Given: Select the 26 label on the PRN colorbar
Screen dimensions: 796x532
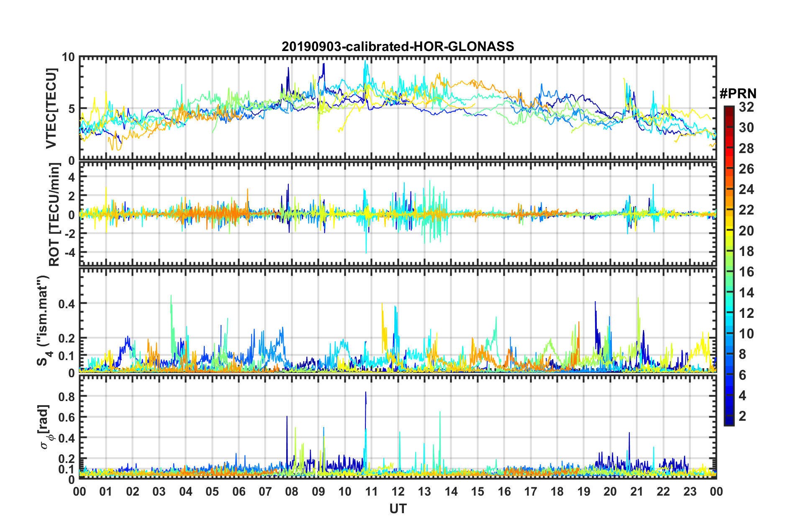Looking at the screenshot, I should tap(746, 169).
